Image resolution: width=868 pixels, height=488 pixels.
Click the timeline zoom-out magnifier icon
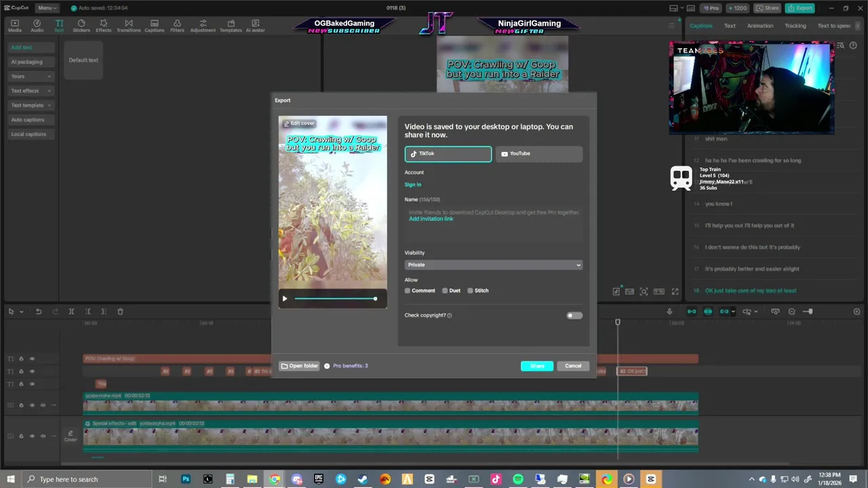point(791,312)
